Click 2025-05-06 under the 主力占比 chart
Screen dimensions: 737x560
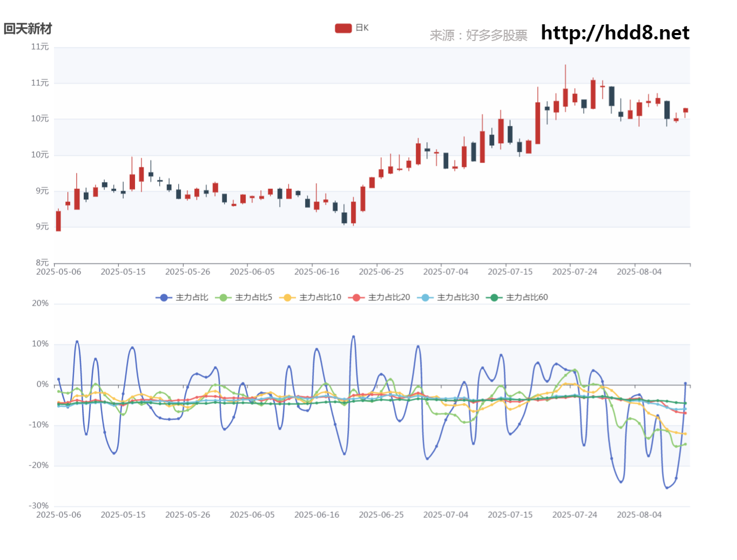pos(59,515)
